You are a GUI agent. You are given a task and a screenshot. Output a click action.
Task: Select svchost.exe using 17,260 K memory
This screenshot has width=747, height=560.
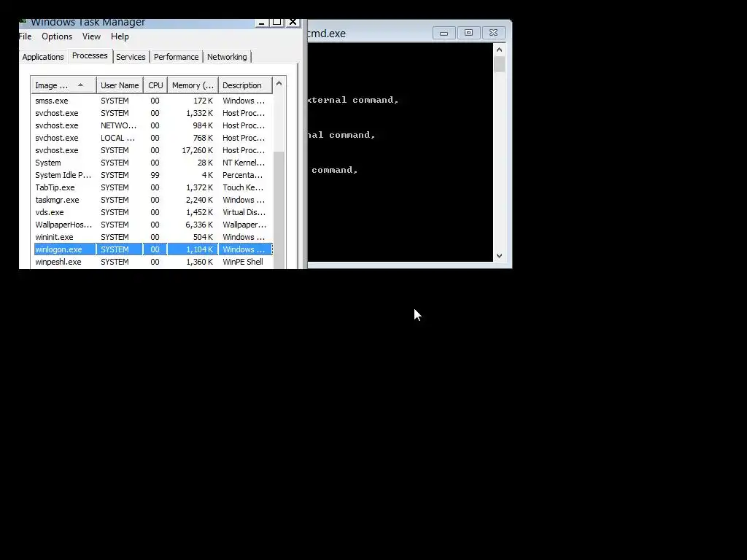[152, 150]
